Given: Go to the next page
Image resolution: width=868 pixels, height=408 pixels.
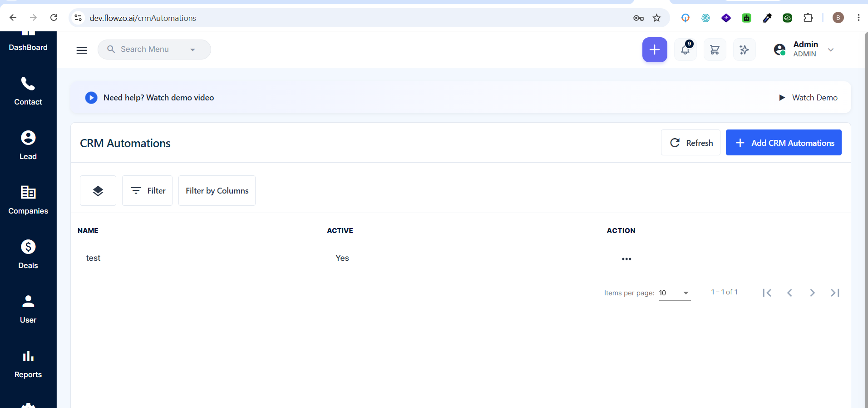Looking at the screenshot, I should tap(813, 293).
